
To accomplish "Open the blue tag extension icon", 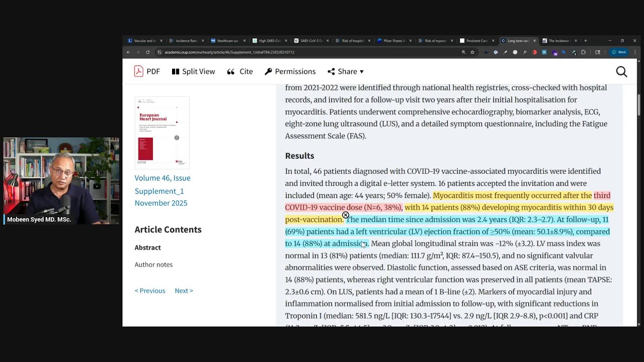I will [x=563, y=52].
